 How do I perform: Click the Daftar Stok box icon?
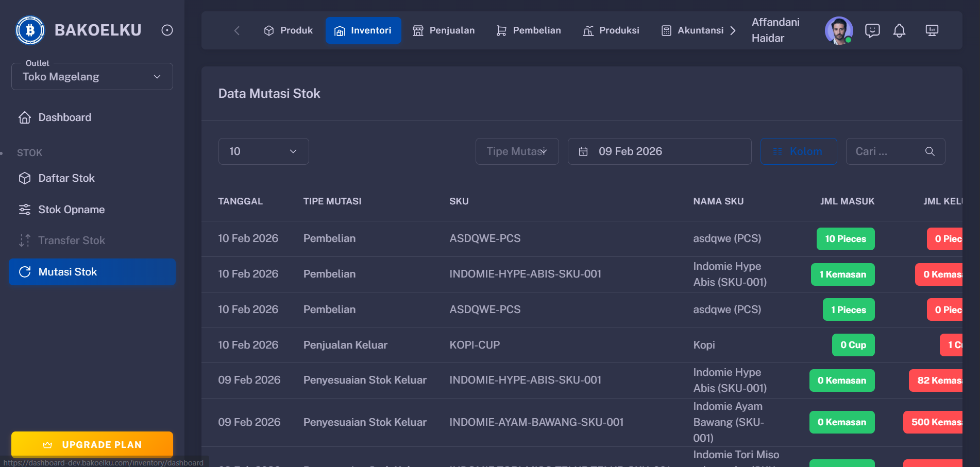pyautogui.click(x=24, y=178)
